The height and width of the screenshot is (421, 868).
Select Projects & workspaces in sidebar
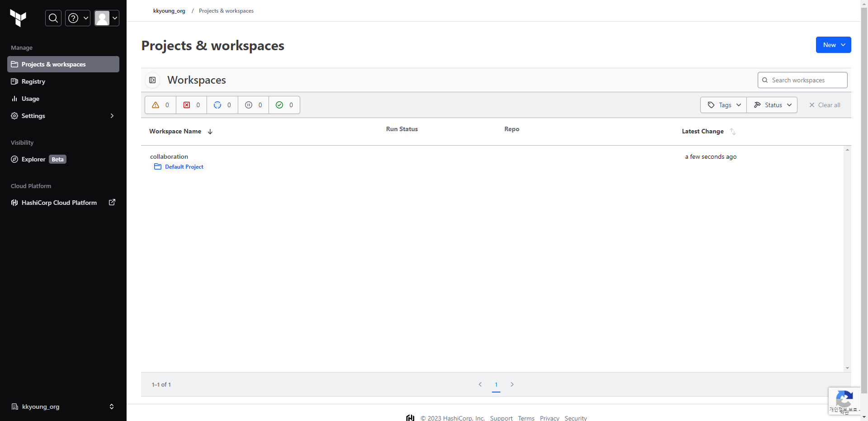63,64
